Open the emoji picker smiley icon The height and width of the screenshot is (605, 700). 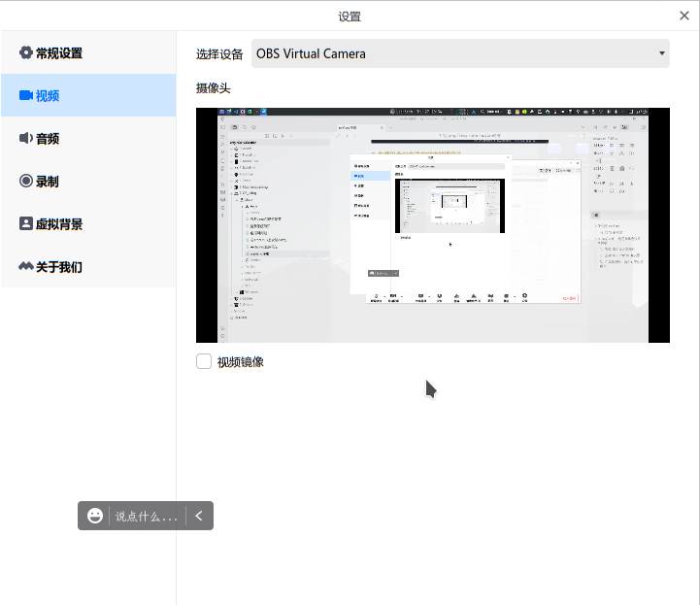coord(95,516)
